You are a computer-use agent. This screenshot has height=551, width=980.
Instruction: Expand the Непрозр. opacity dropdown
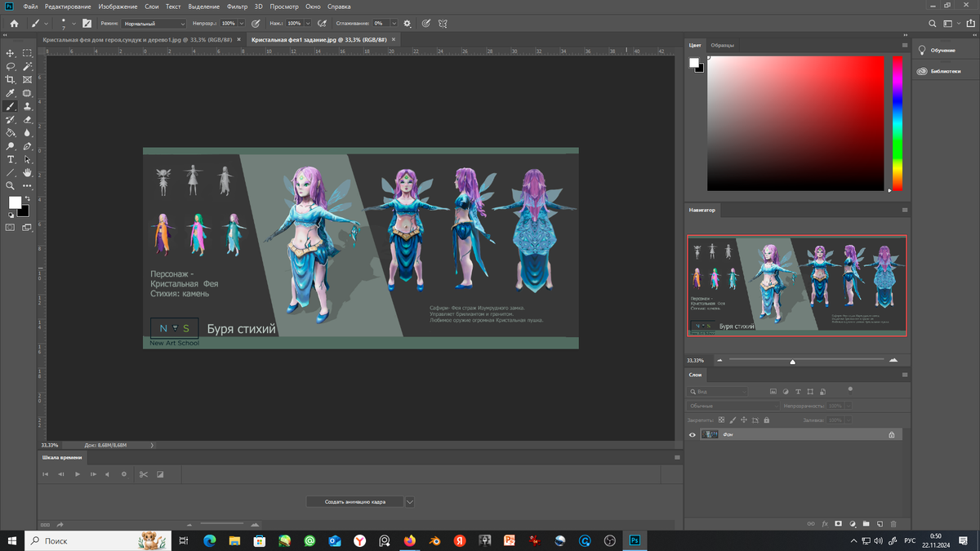tap(242, 24)
